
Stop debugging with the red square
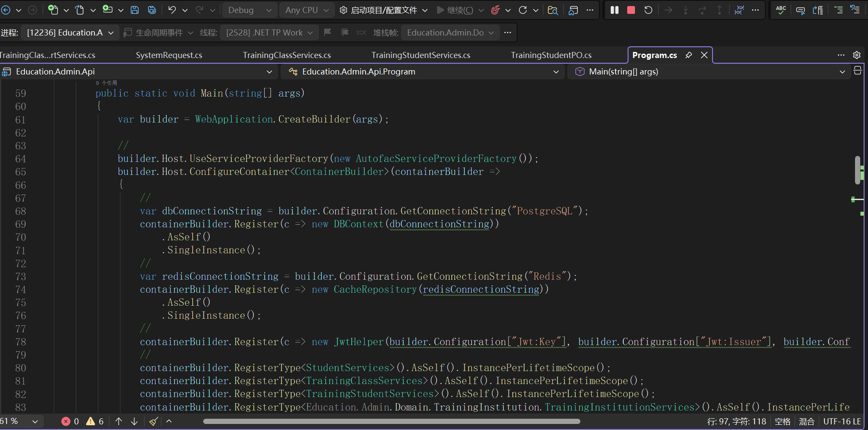pyautogui.click(x=631, y=10)
